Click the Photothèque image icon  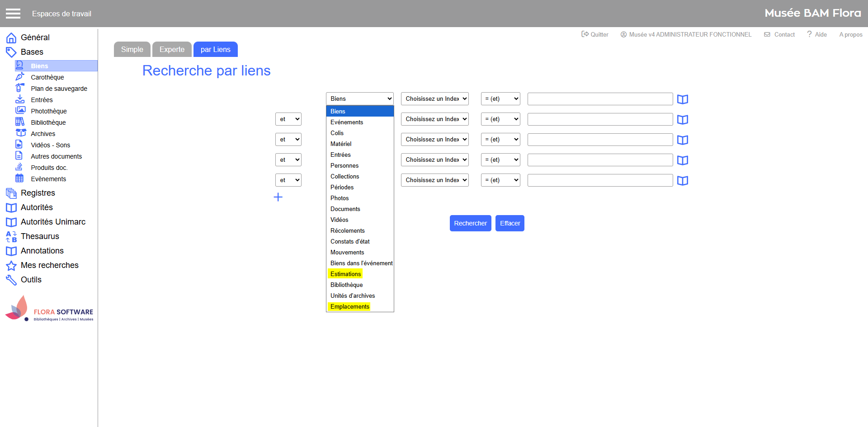pyautogui.click(x=20, y=111)
